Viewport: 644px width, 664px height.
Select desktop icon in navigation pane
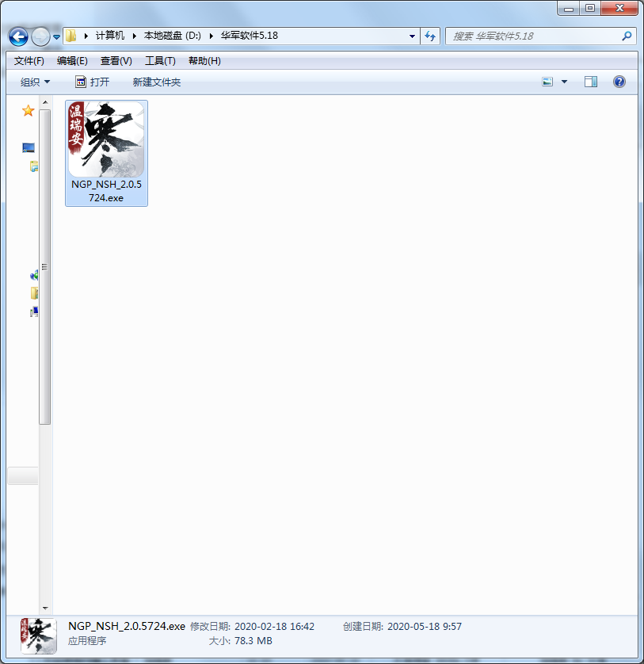point(29,148)
